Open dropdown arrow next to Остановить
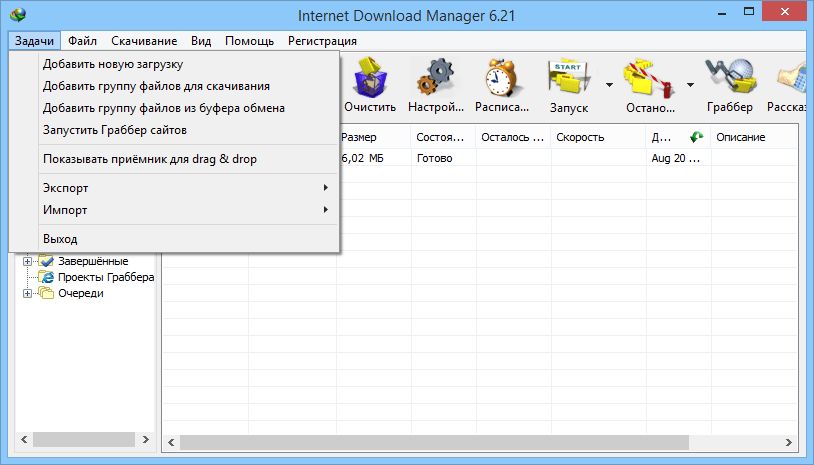Screen dimensions: 814x465 click(x=690, y=85)
